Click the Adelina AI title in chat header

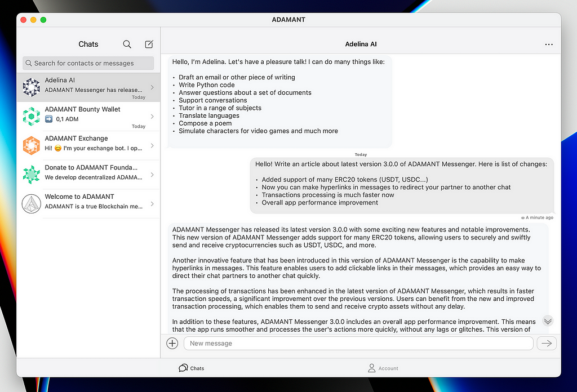click(361, 44)
